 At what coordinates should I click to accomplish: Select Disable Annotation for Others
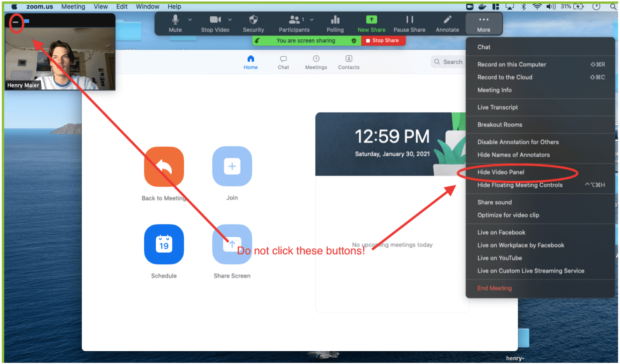540,142
